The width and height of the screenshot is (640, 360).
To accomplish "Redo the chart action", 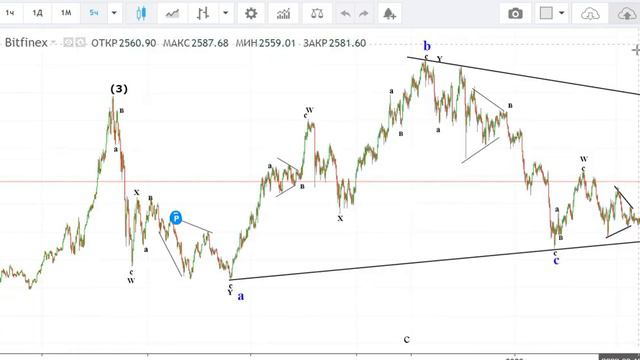I will [363, 14].
